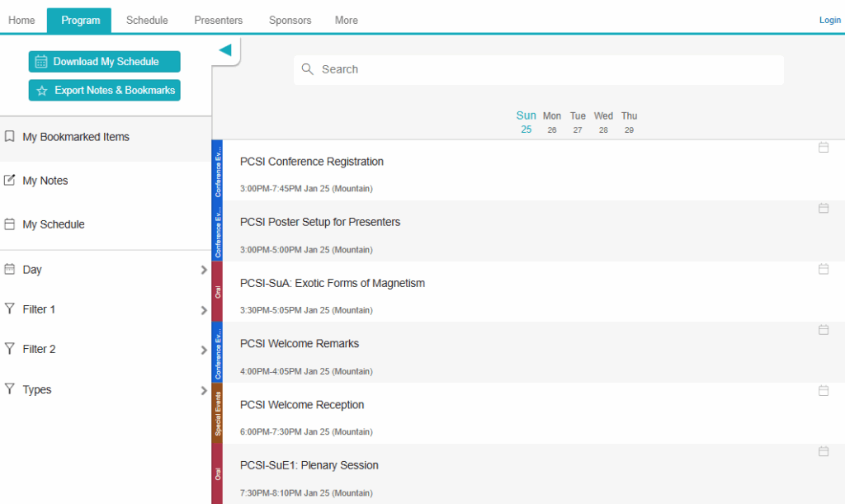
Task: Open My Notes section
Action: (45, 181)
